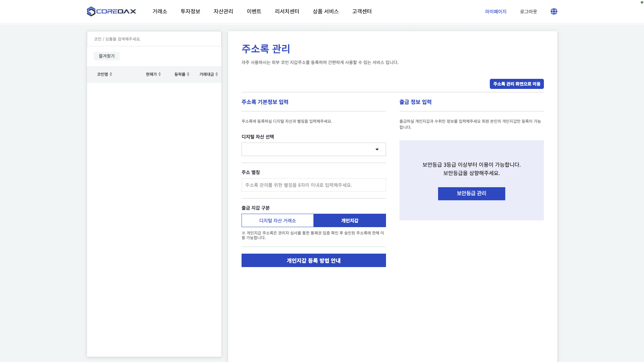This screenshot has height=362, width=644.
Task: Open the 거래소 menu
Action: pos(160,11)
